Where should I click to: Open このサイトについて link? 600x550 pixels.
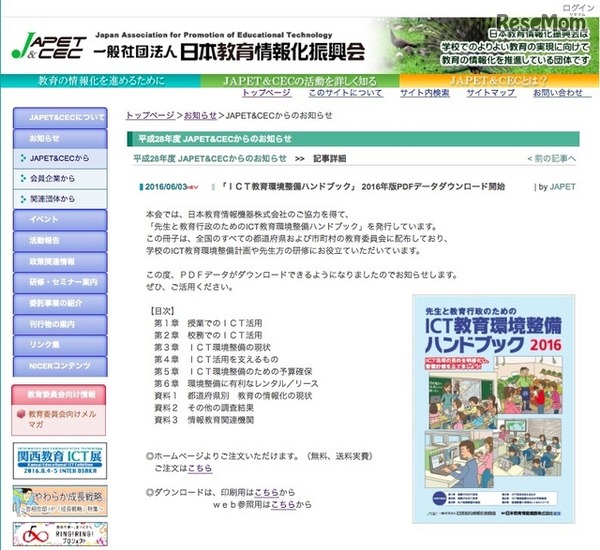(346, 93)
